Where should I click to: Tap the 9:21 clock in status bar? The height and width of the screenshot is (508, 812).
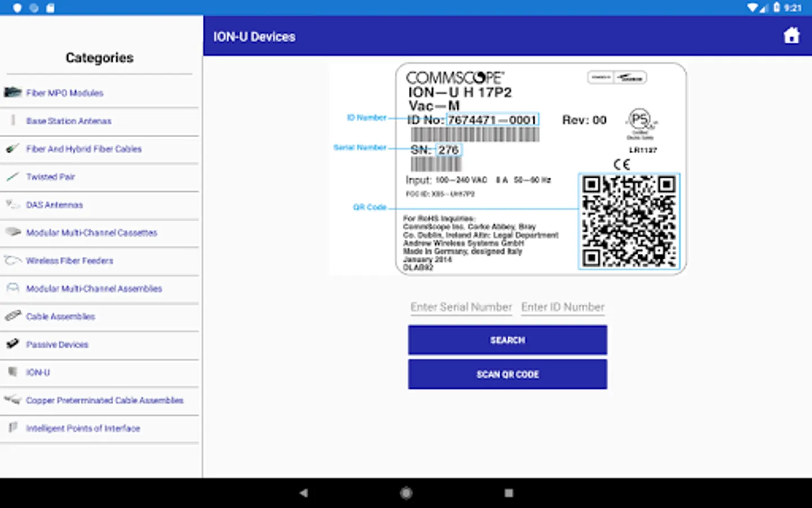click(x=793, y=8)
